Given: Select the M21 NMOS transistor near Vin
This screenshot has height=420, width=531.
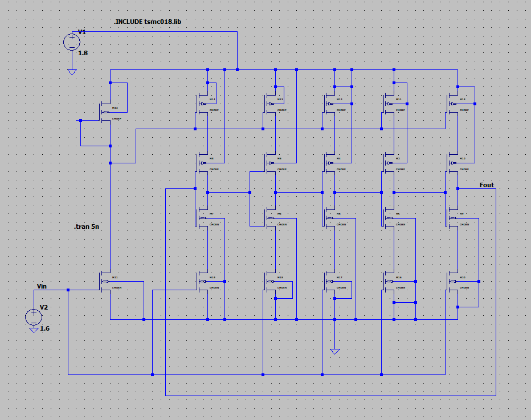Looking at the screenshot, I should tap(106, 281).
